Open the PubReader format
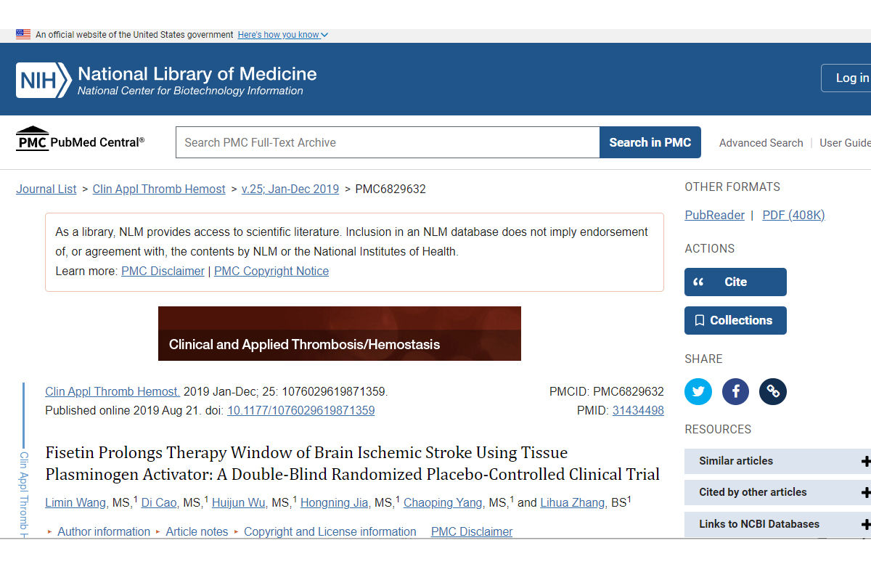This screenshot has width=871, height=588. 714,215
